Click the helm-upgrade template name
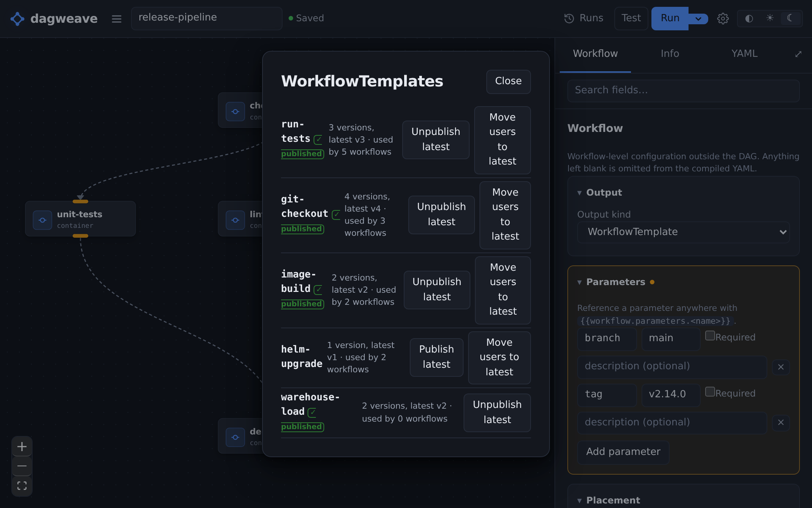 [301, 357]
